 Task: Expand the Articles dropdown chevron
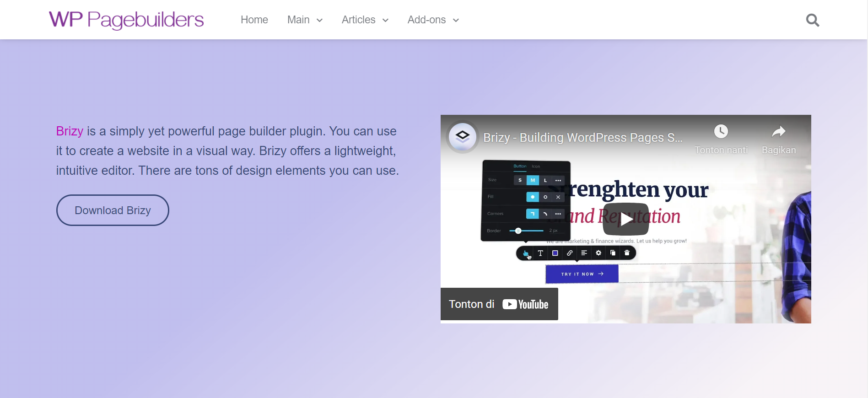pos(385,20)
